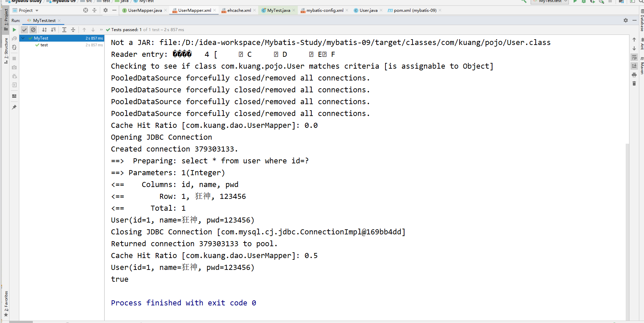Open Database tool window

(642, 20)
